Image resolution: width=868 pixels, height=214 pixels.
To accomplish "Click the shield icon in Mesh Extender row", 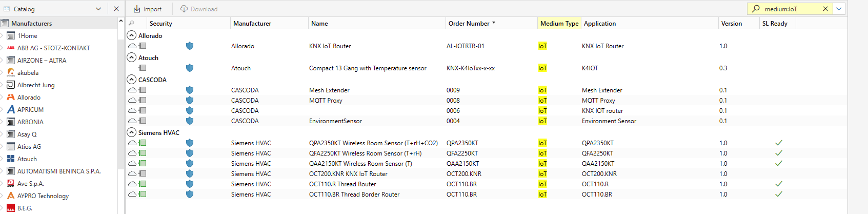I will coord(190,90).
